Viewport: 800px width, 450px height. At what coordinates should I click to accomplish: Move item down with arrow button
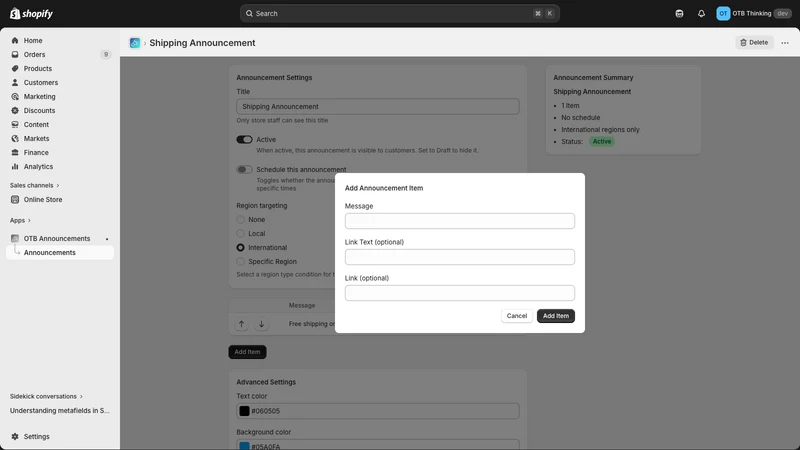click(261, 324)
